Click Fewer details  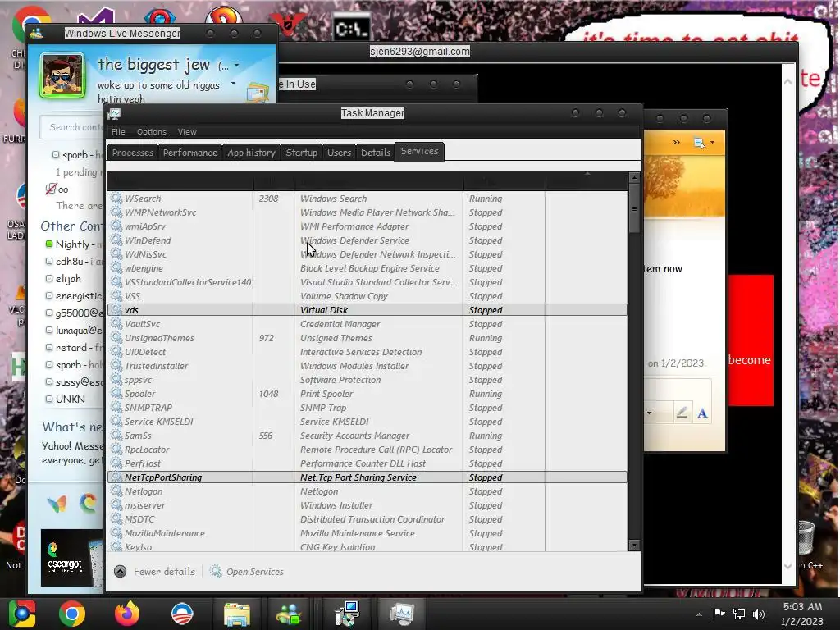(x=164, y=572)
